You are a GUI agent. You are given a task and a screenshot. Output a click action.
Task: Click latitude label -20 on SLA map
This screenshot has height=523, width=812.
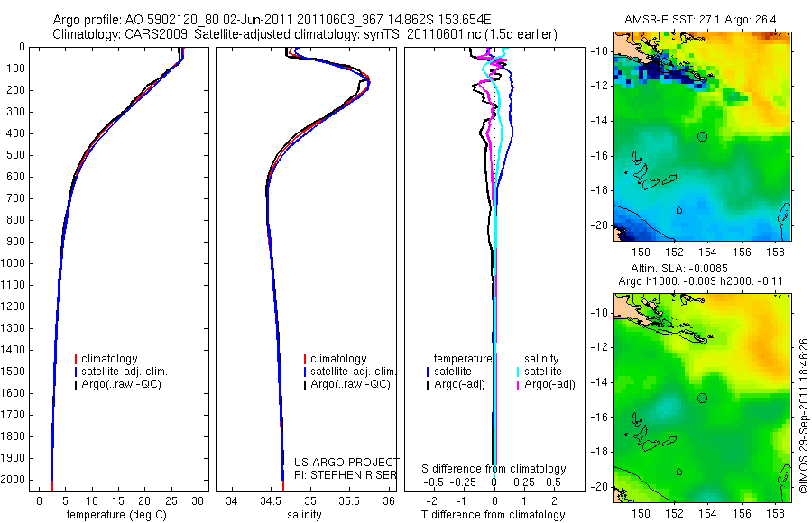[x=600, y=487]
